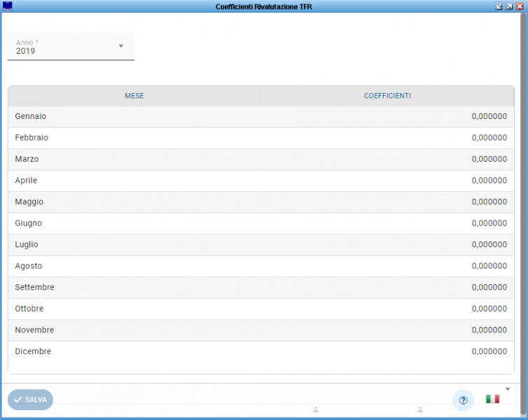Screen dimensions: 528x420
Task: Open the Anno year dropdown
Action: [x=71, y=46]
